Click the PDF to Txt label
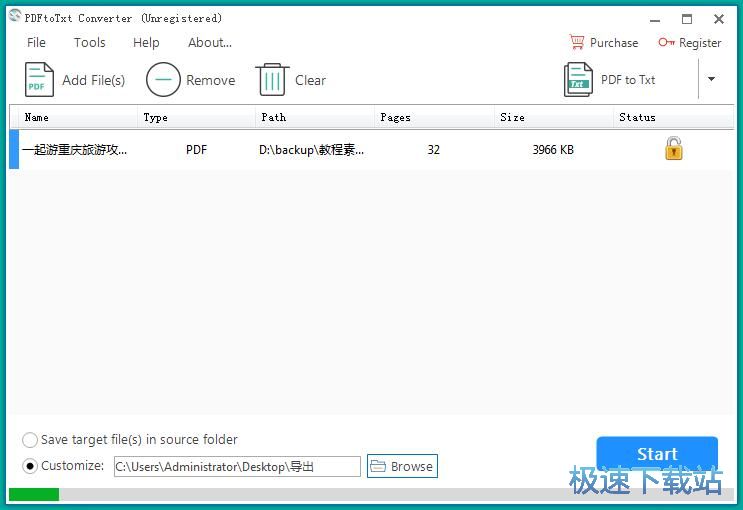This screenshot has height=510, width=743. tap(628, 80)
